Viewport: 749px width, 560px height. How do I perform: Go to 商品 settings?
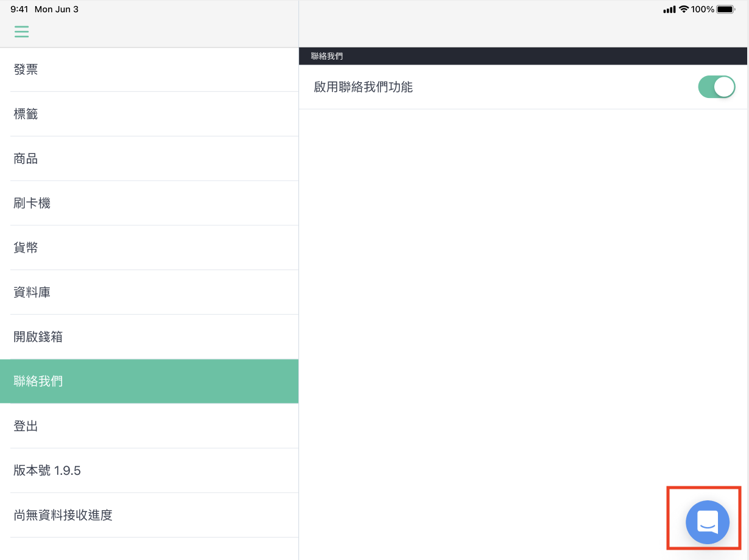point(149,158)
